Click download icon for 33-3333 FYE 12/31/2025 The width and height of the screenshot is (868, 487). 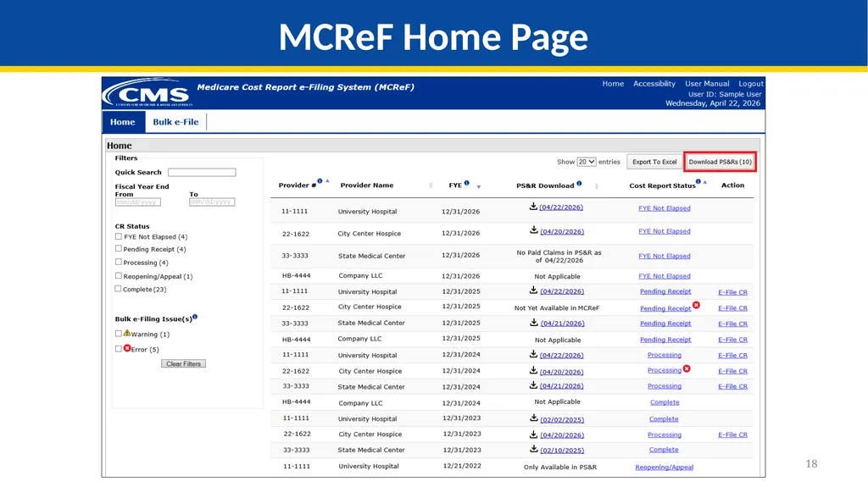[x=534, y=322]
